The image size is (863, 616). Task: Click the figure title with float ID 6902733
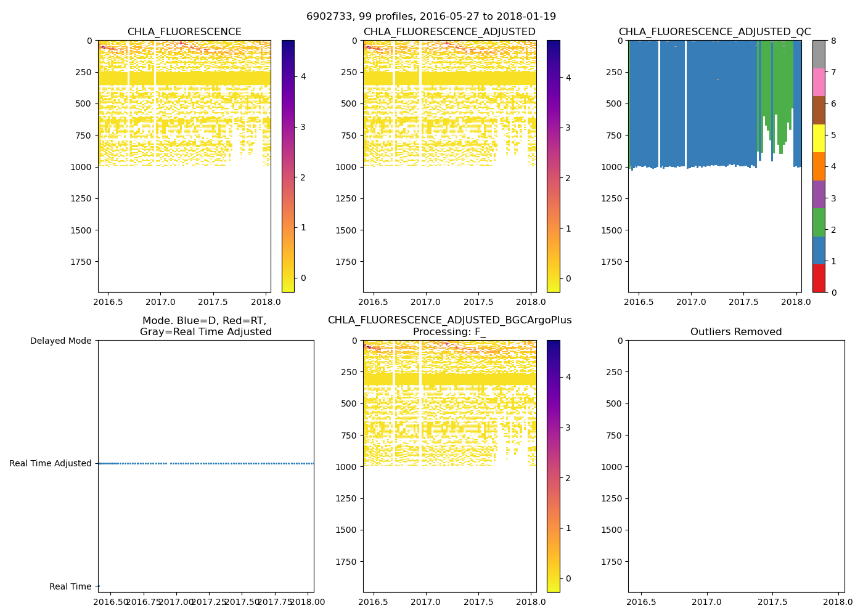pos(431,17)
